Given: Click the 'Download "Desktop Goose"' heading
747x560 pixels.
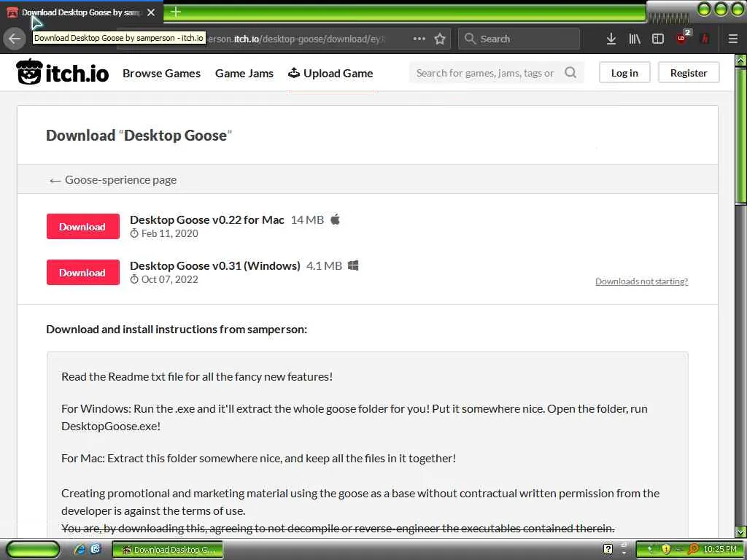Looking at the screenshot, I should click(139, 136).
